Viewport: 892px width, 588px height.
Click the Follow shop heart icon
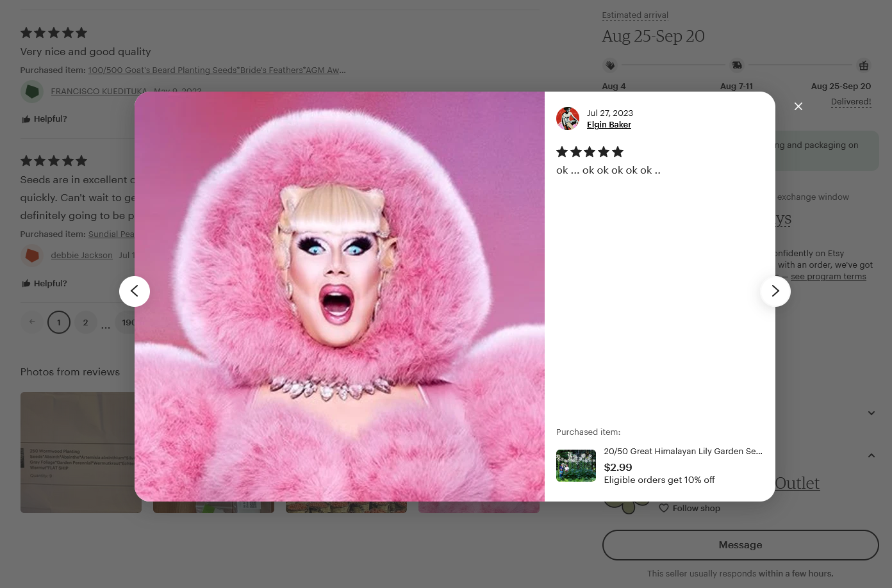coord(664,508)
